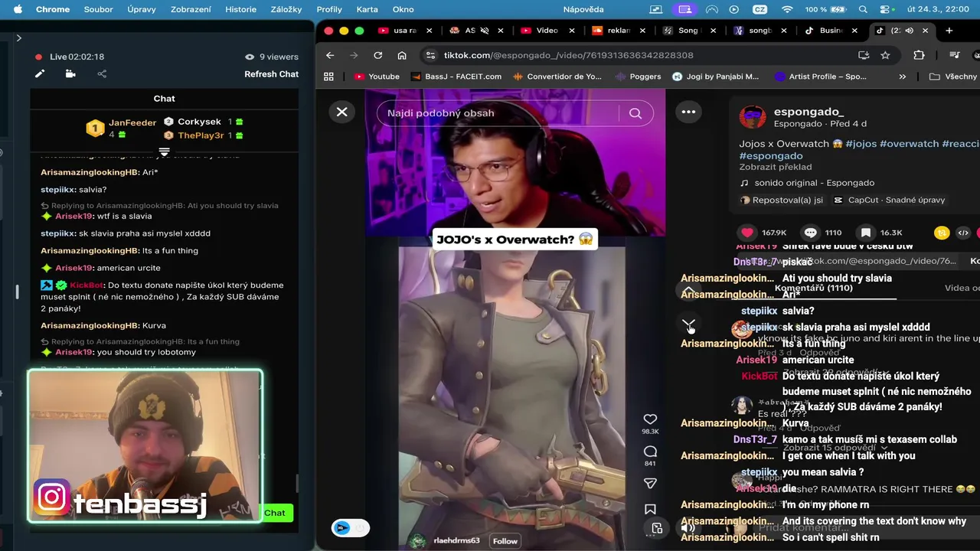The width and height of the screenshot is (980, 551).
Task: Open the Záložky menu
Action: click(x=286, y=9)
